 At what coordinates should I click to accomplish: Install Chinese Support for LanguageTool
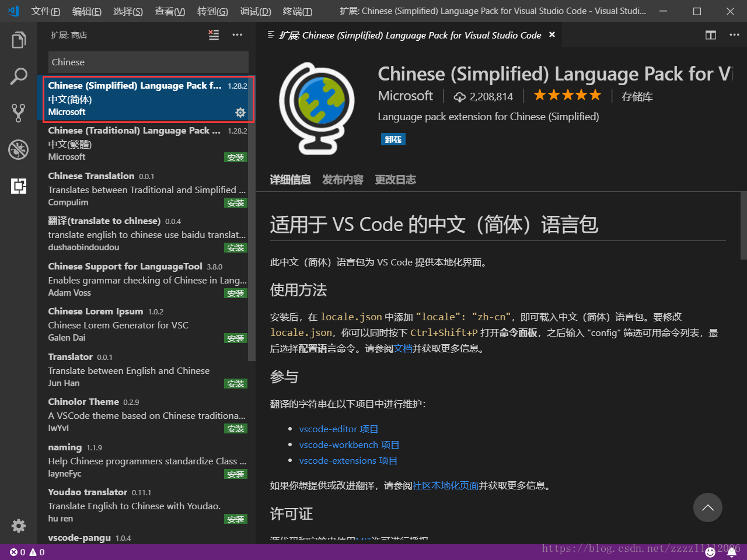[x=236, y=293]
